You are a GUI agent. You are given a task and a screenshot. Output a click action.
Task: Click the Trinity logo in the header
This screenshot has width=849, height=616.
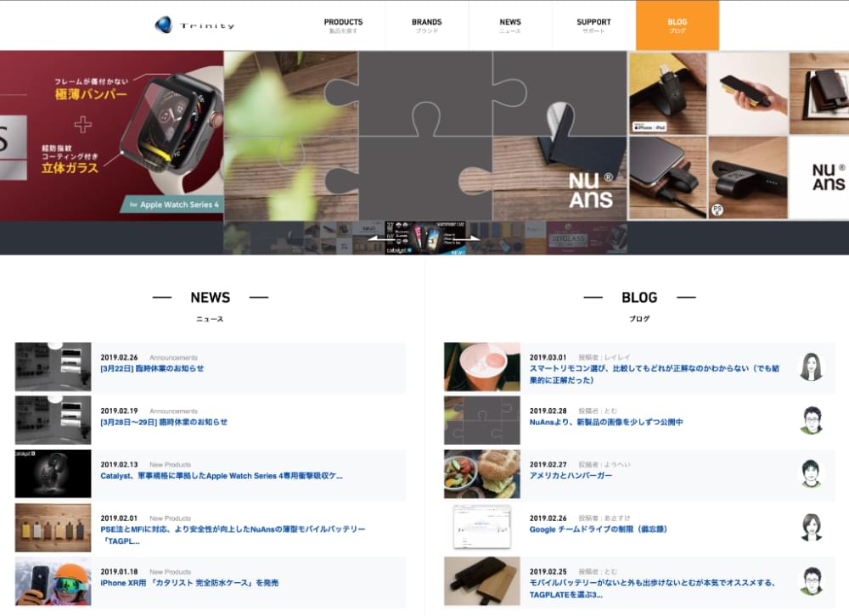[x=194, y=25]
